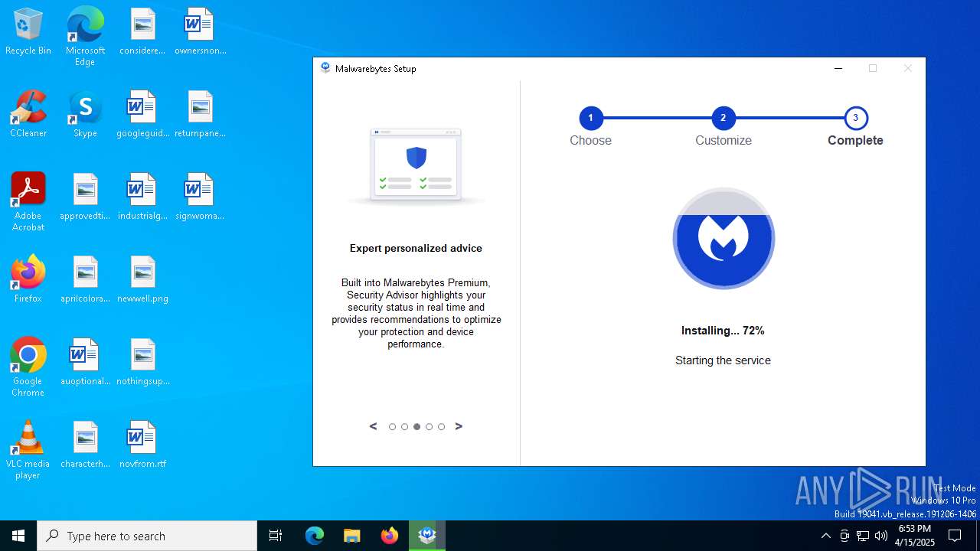980x551 pixels.
Task: Click the Customize step label
Action: coord(724,141)
